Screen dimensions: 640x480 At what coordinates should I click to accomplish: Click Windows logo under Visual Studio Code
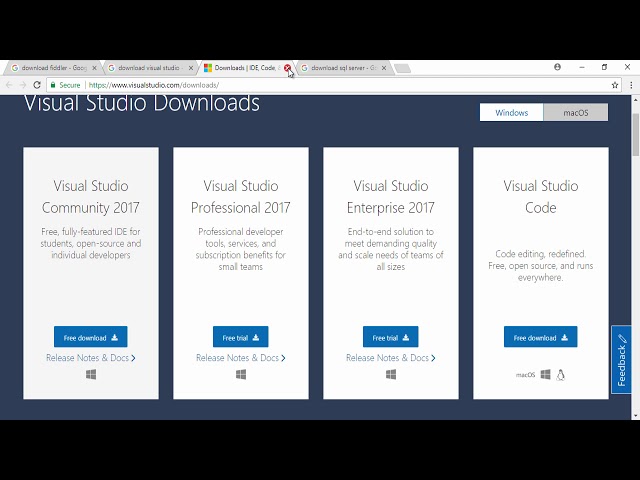tap(545, 374)
